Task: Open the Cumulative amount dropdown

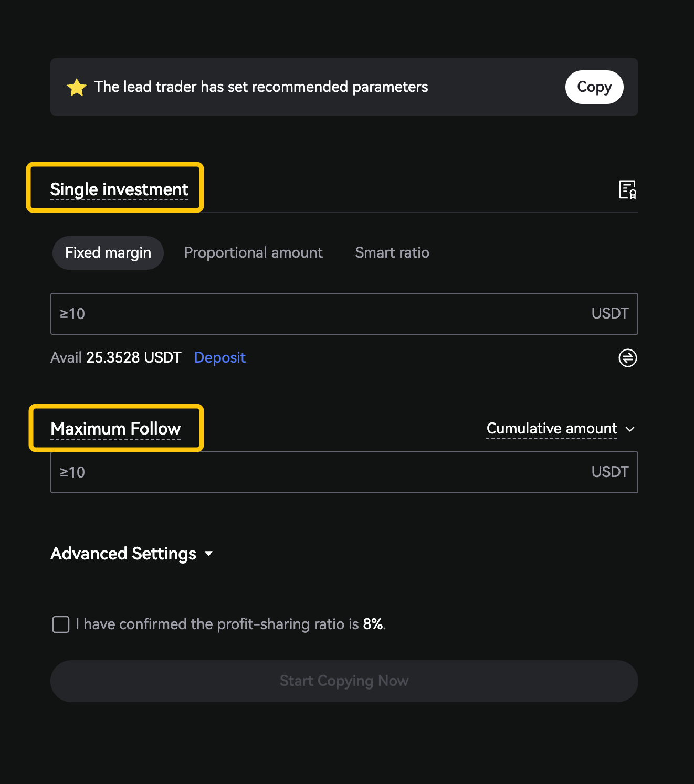Action: pos(560,429)
